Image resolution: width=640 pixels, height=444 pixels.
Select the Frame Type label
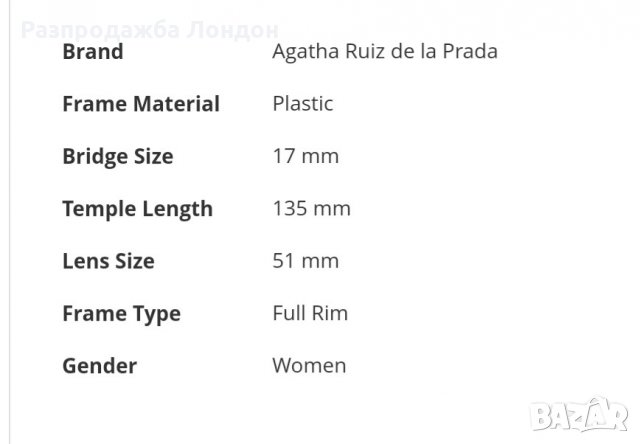(121, 314)
